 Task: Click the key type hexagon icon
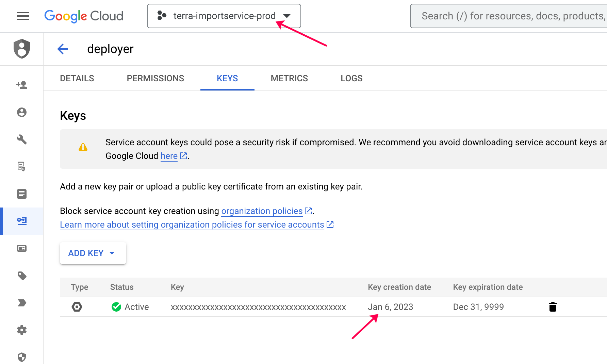[77, 307]
